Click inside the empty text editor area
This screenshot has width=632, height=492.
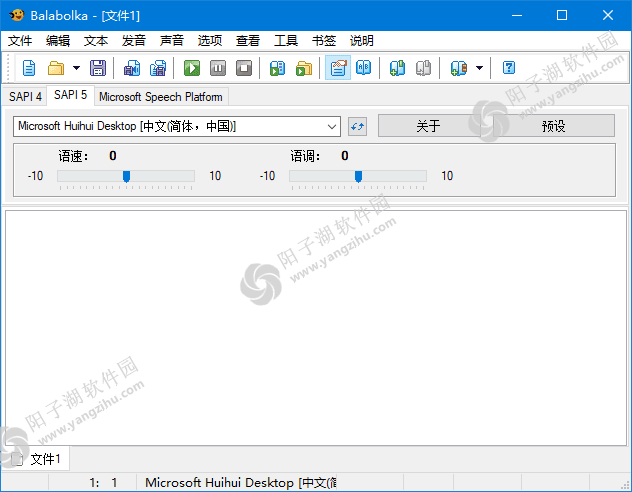pyautogui.click(x=316, y=328)
